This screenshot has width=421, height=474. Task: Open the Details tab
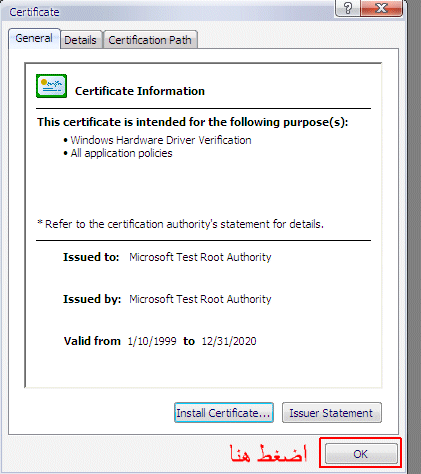click(80, 40)
